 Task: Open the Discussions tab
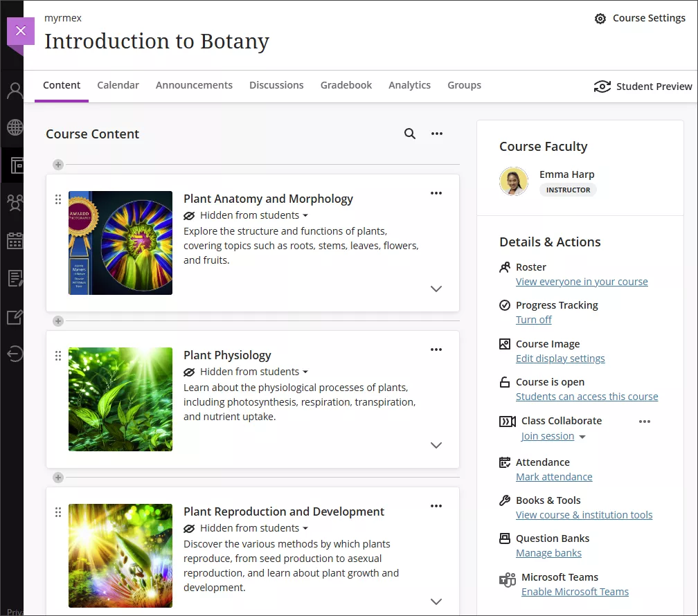[x=276, y=85]
